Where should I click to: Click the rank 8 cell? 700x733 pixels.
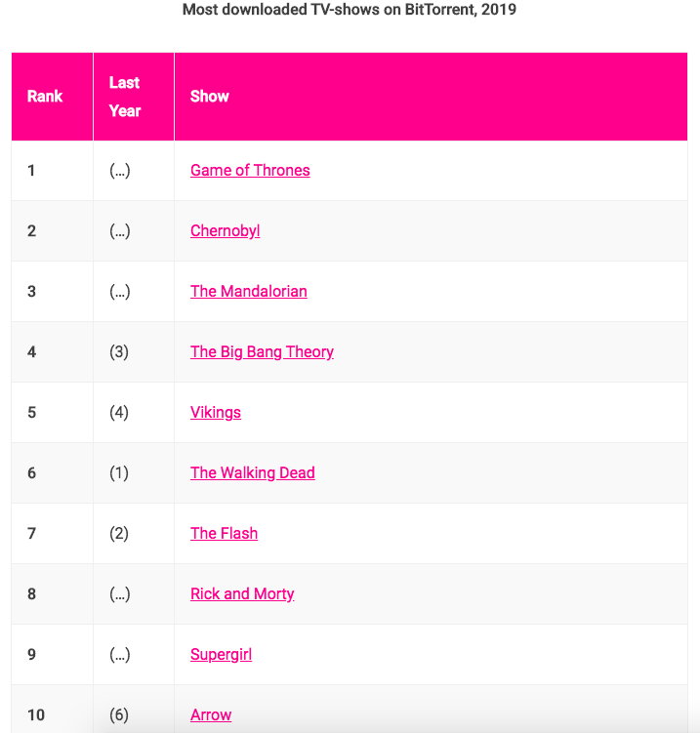[31, 593]
